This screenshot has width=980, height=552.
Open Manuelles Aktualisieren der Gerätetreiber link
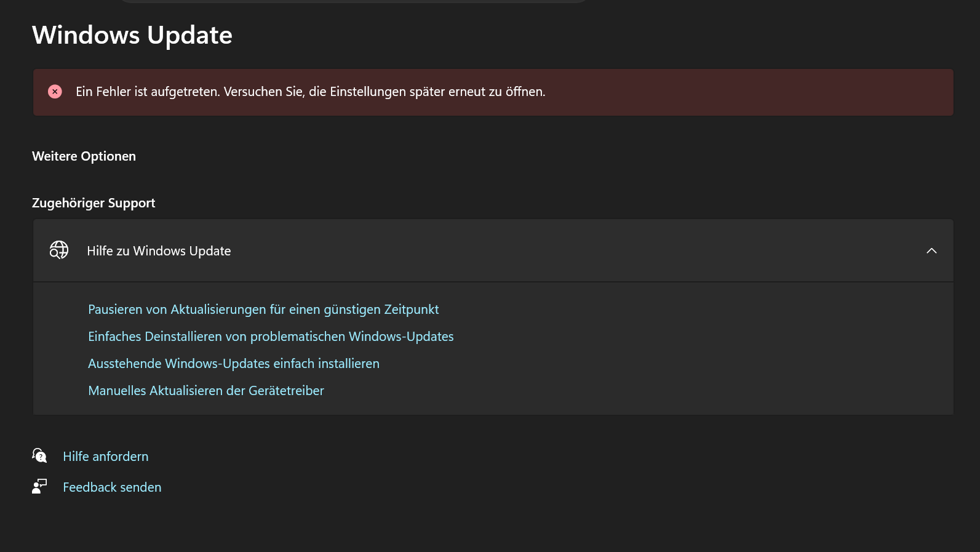[206, 391]
